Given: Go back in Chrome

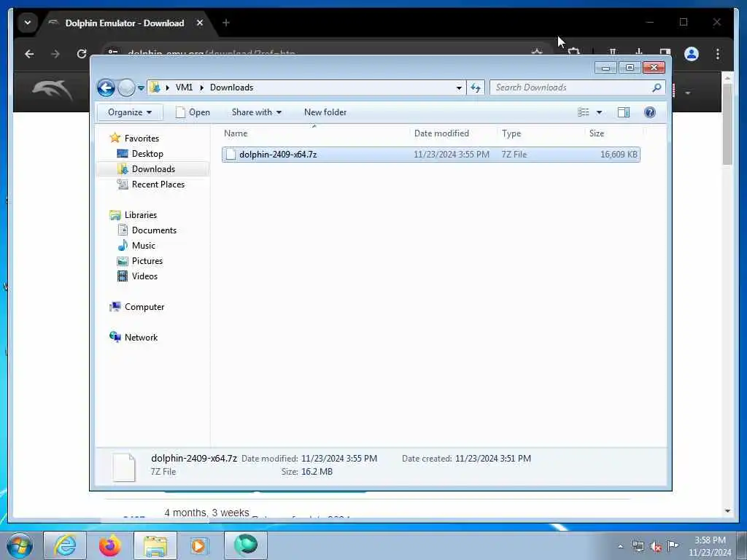Looking at the screenshot, I should pos(29,54).
